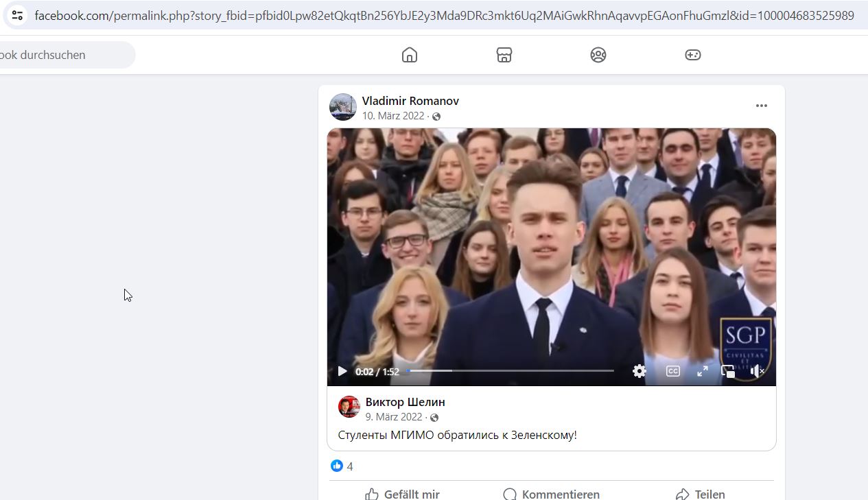Open the Gaming icon in top bar
This screenshot has height=500, width=868.
tap(693, 55)
